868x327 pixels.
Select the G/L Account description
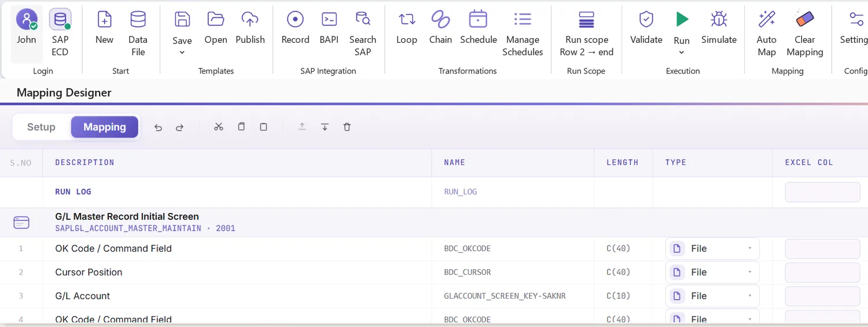pos(82,296)
